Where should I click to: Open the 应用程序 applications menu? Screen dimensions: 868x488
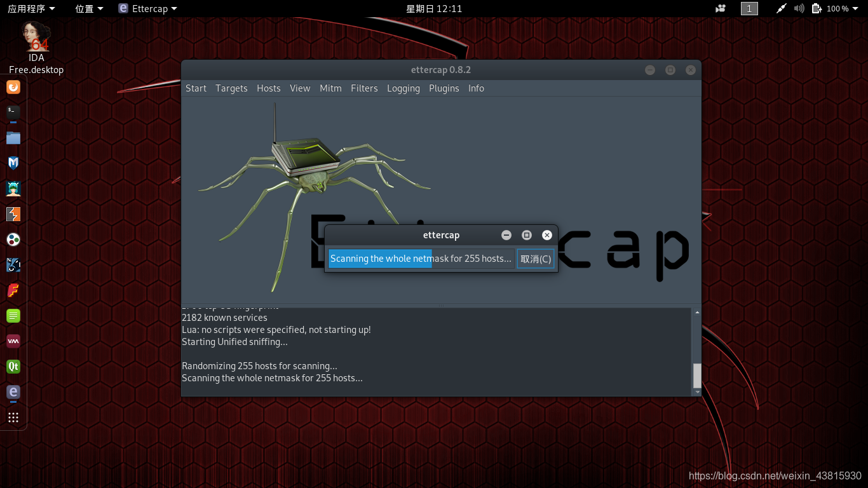(31, 8)
